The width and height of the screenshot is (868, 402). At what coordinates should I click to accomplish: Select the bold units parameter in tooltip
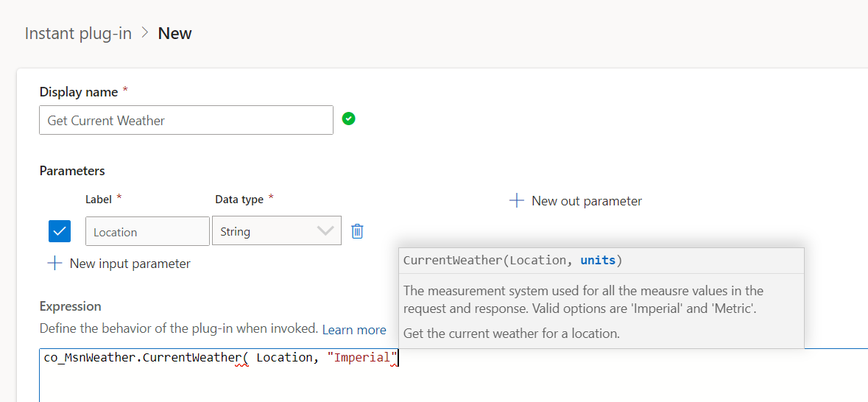(599, 261)
